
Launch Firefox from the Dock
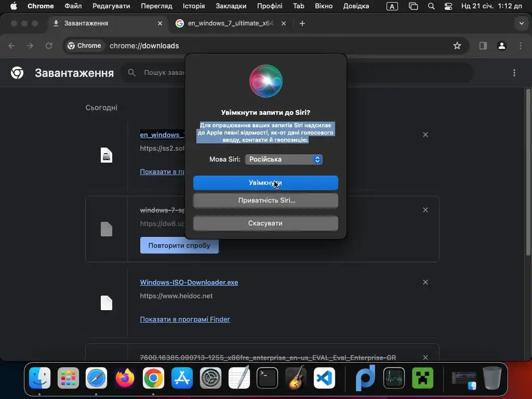(x=125, y=378)
